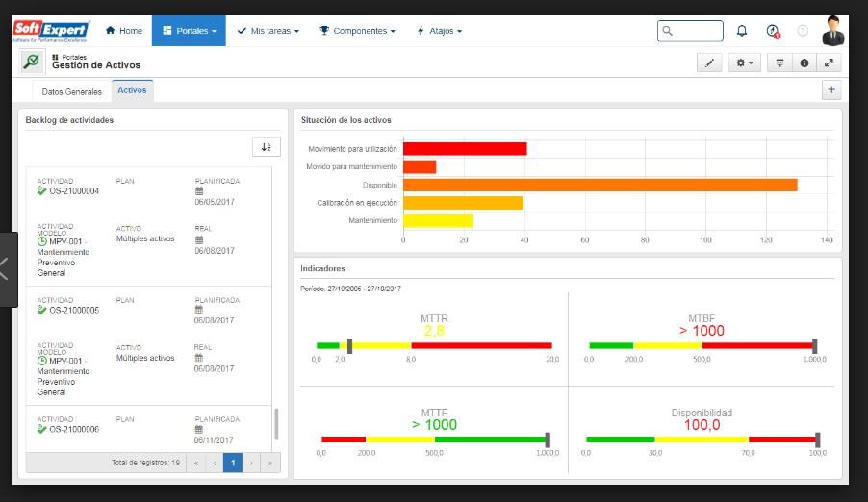The image size is (868, 502).
Task: Open presentation mode icon
Action: coord(780,63)
